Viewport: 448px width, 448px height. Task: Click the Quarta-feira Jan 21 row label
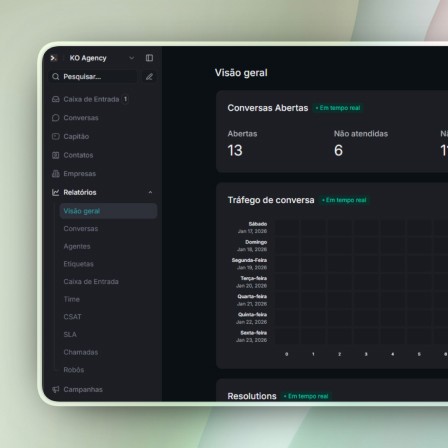tap(252, 300)
